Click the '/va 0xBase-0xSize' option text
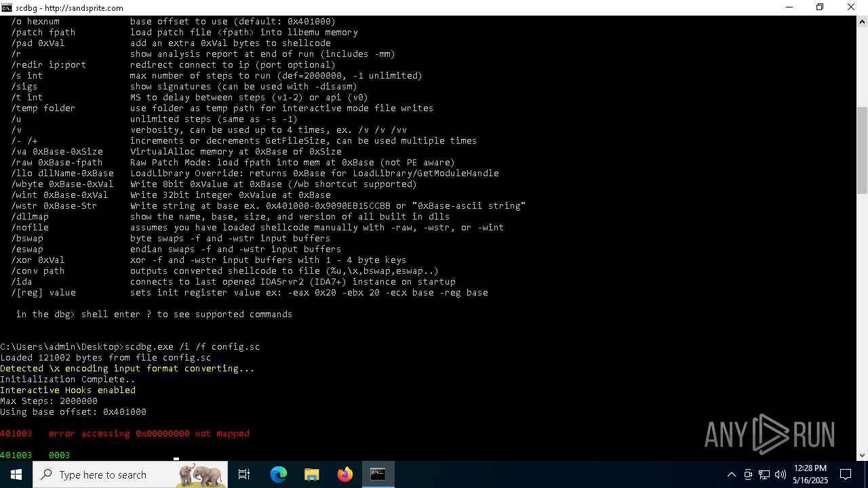The image size is (868, 488). pyautogui.click(x=57, y=152)
